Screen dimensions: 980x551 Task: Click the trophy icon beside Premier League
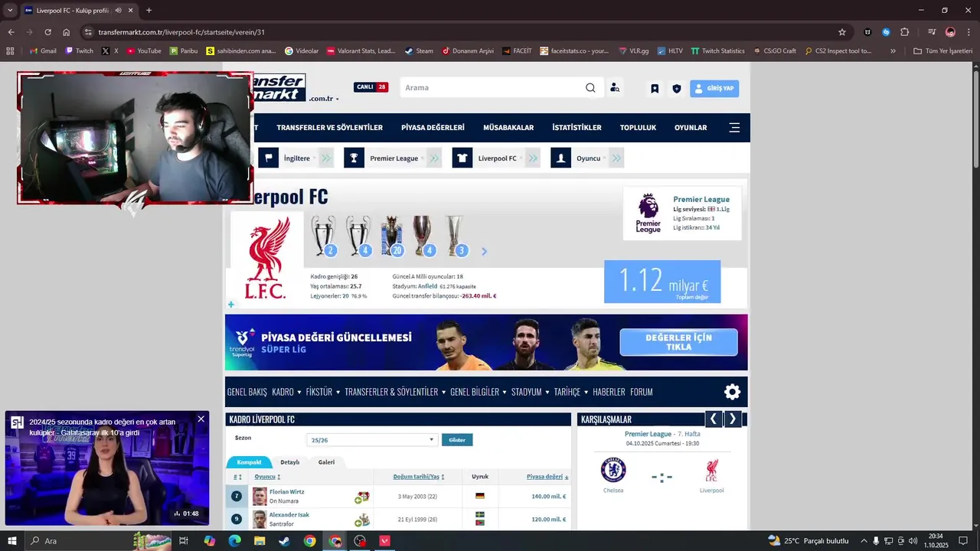[x=354, y=158]
